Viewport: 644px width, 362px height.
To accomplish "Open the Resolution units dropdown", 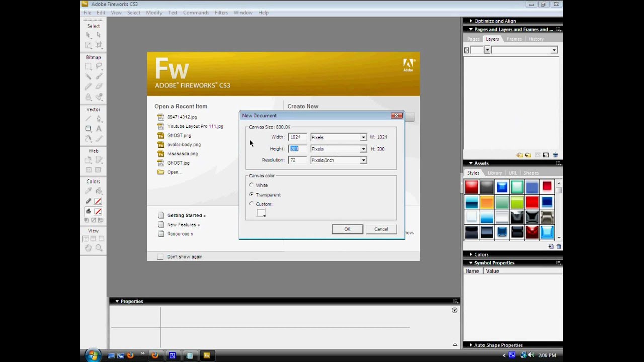I will [363, 160].
